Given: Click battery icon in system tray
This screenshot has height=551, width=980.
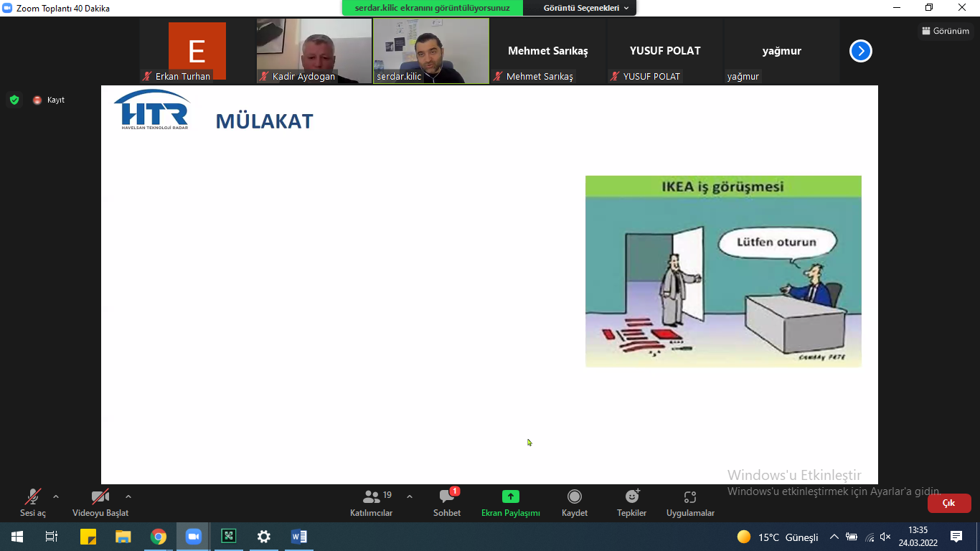Looking at the screenshot, I should [852, 537].
